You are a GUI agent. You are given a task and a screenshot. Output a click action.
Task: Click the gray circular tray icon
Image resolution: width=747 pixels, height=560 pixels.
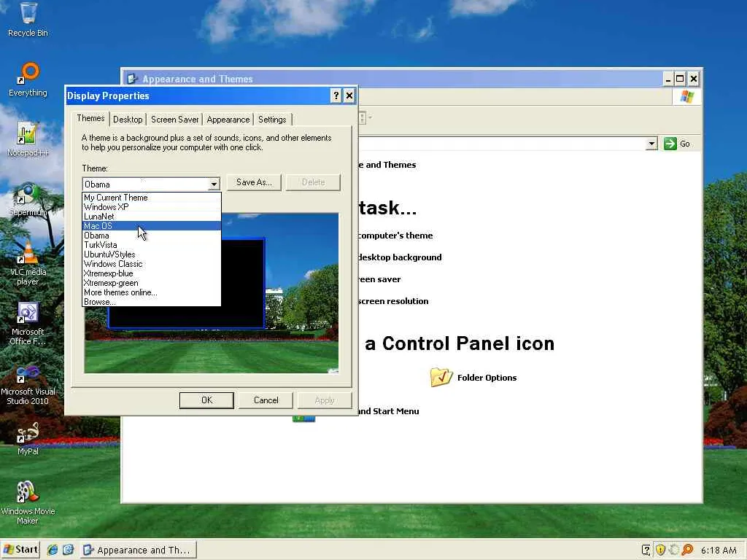tap(673, 550)
